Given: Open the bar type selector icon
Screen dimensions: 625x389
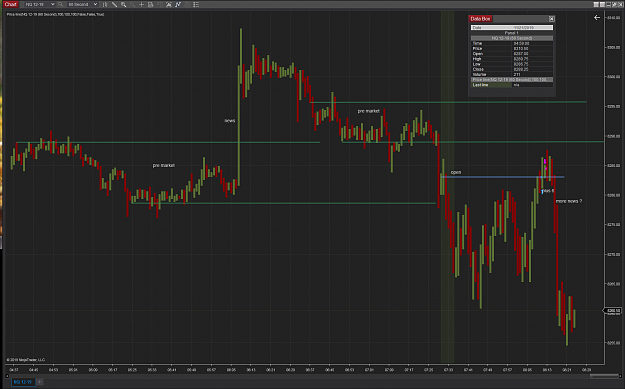Looking at the screenshot, I should 105,4.
